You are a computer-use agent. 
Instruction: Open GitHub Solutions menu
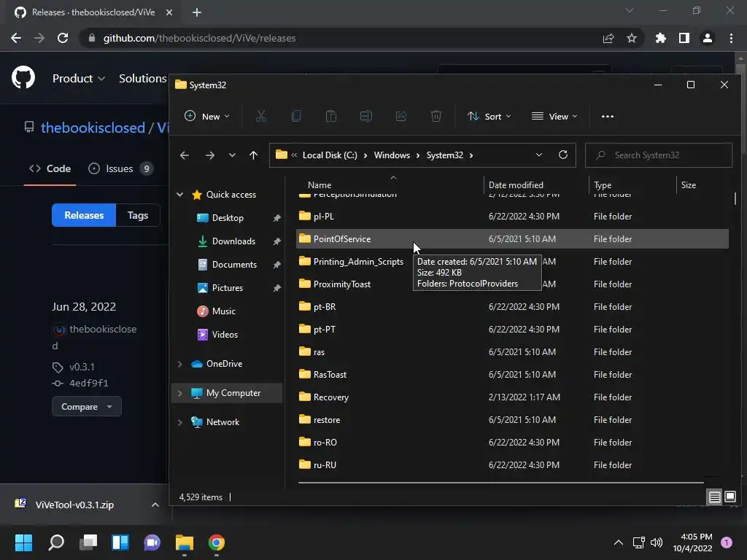(x=142, y=78)
